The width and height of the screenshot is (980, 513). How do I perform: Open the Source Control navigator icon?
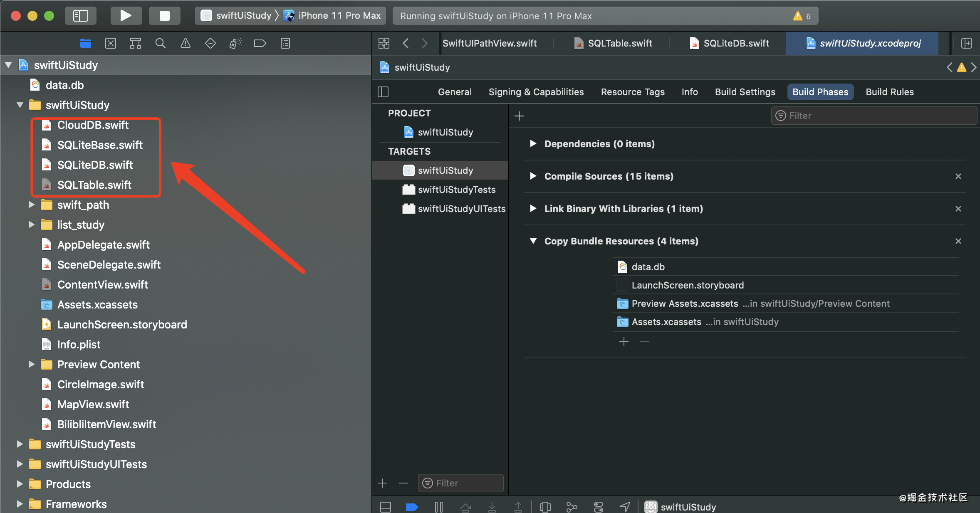pyautogui.click(x=111, y=43)
